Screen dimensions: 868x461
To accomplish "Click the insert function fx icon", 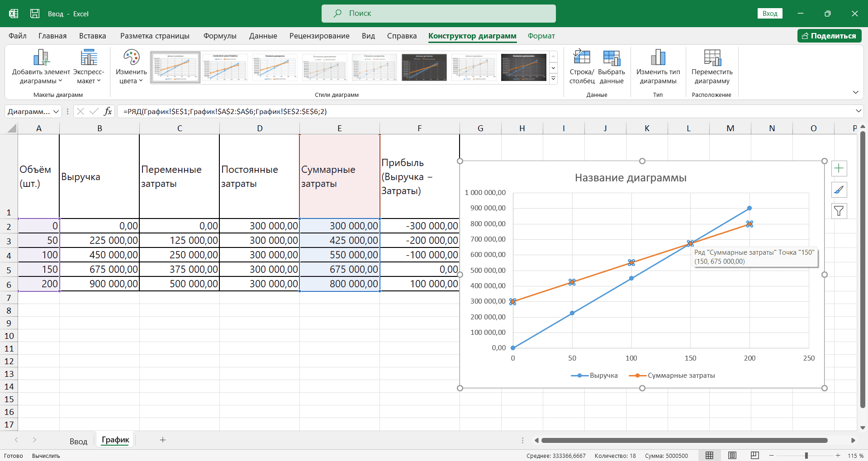I will [108, 111].
